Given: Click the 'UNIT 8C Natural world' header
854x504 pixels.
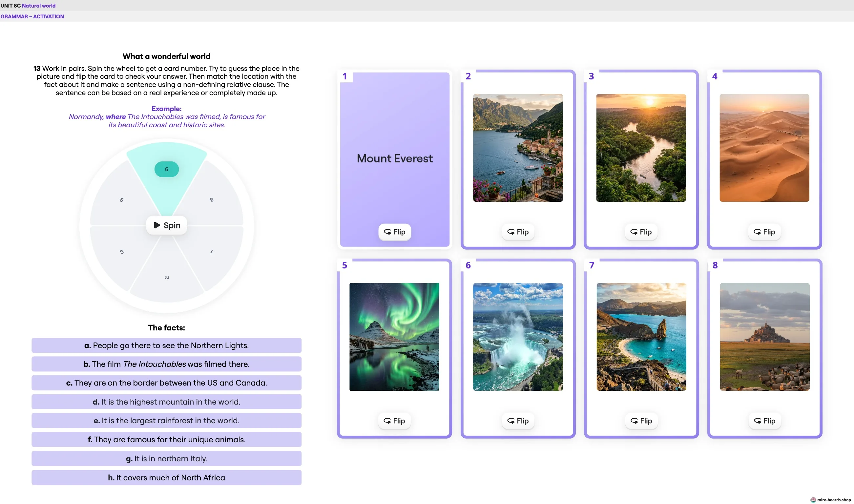Looking at the screenshot, I should click(x=28, y=6).
